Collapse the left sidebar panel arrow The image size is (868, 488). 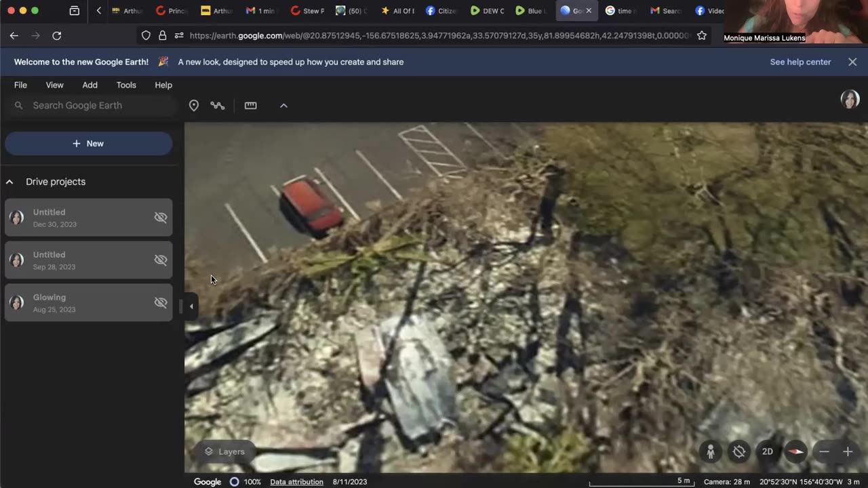191,306
